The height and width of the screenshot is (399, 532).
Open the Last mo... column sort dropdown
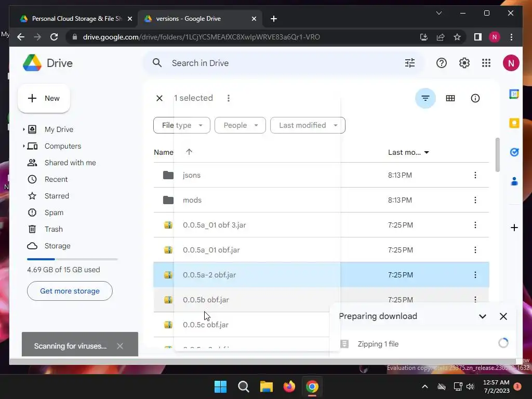coord(408,152)
